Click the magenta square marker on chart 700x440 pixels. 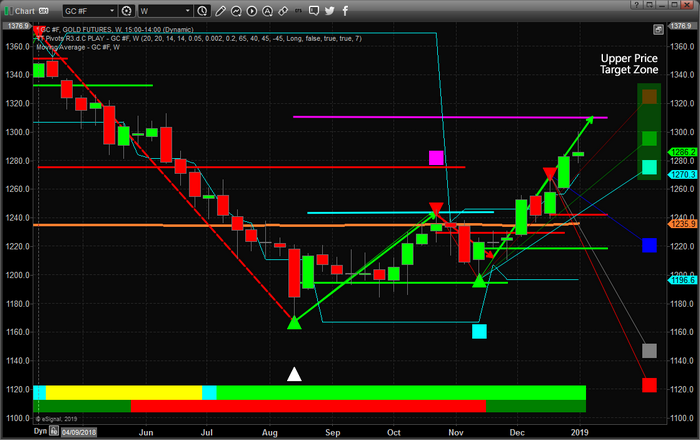coord(436,158)
